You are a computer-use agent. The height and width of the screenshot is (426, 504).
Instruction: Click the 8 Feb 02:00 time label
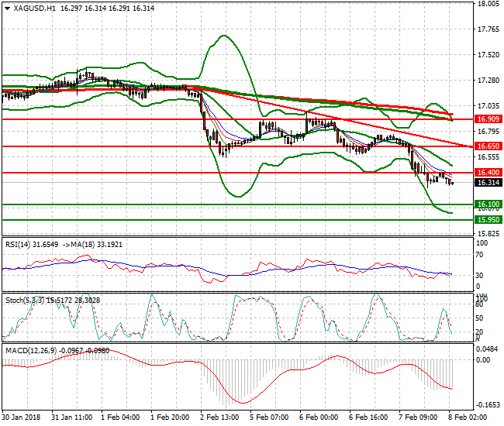470,417
